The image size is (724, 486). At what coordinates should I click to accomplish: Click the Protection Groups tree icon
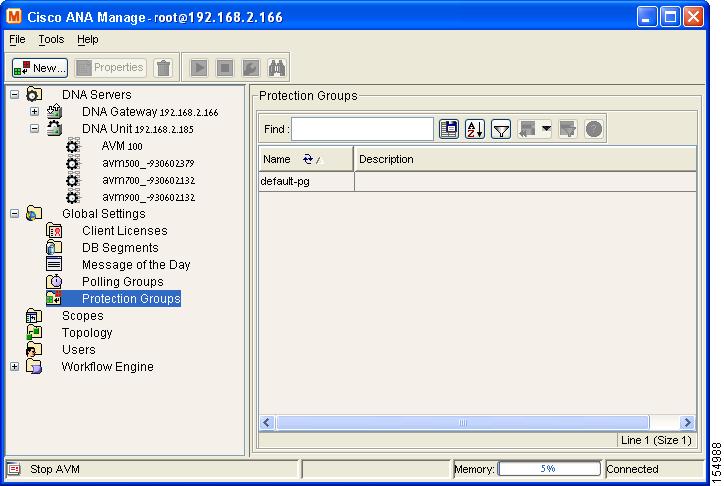(54, 298)
